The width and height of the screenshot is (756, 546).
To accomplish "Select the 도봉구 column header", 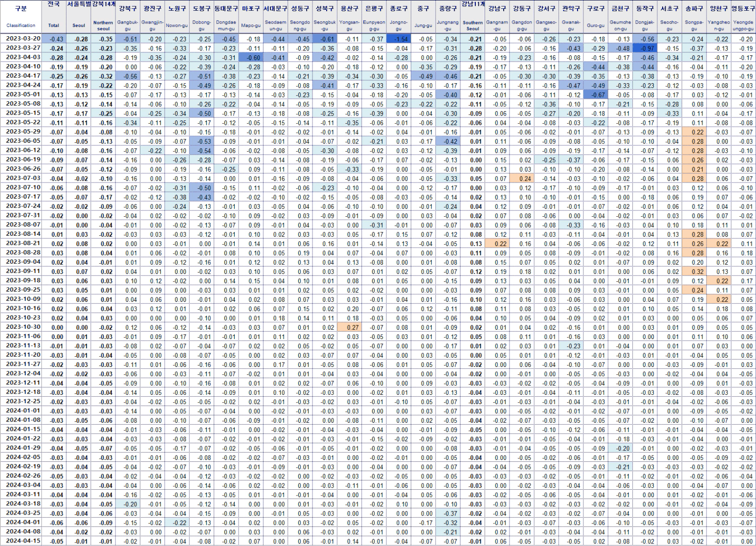I will point(202,8).
